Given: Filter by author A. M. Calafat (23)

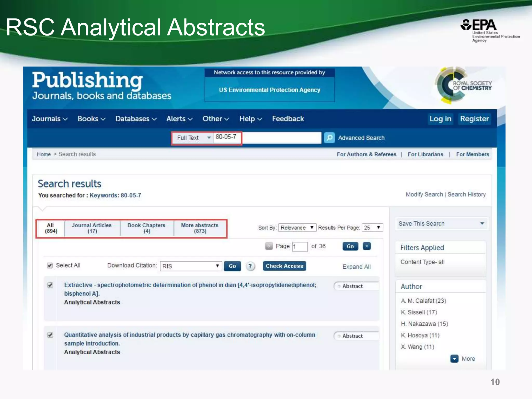Looking at the screenshot, I should click(x=423, y=301).
